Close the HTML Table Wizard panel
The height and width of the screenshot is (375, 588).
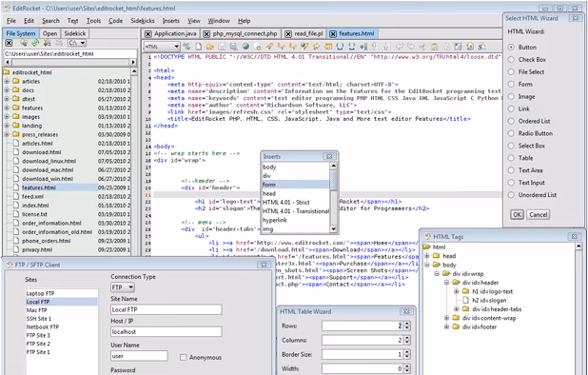[406, 311]
